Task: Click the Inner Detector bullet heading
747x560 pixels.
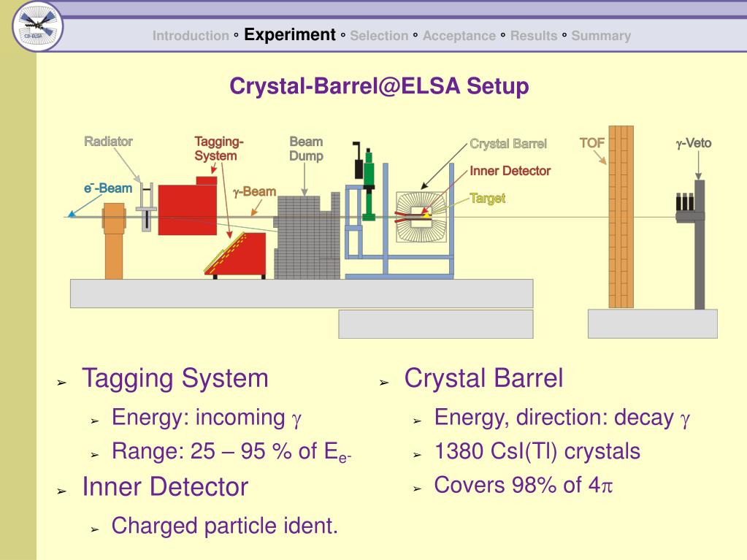Action: (x=165, y=487)
